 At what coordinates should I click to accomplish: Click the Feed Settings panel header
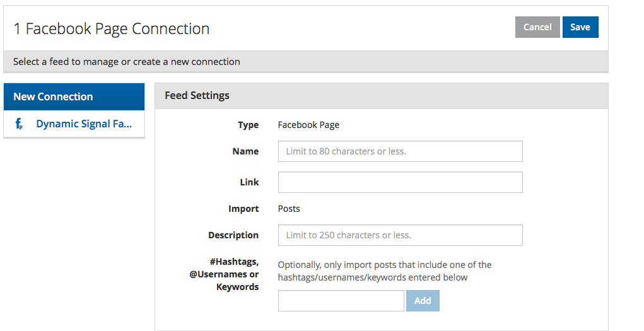pyautogui.click(x=381, y=96)
